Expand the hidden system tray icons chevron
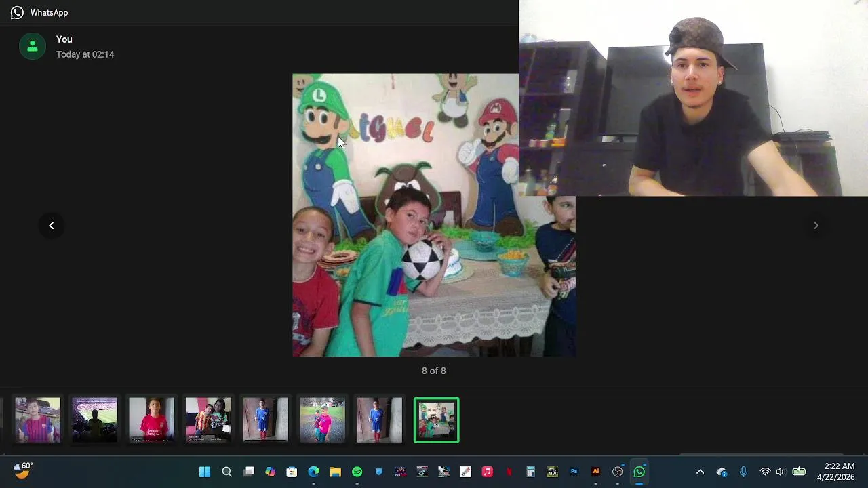Screen dimensions: 868x488 tap(701, 472)
